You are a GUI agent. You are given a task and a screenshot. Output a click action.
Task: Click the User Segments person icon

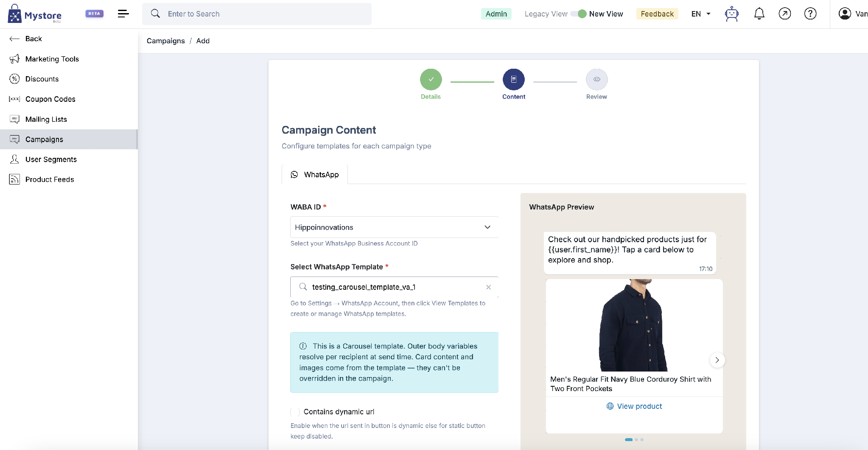14,159
